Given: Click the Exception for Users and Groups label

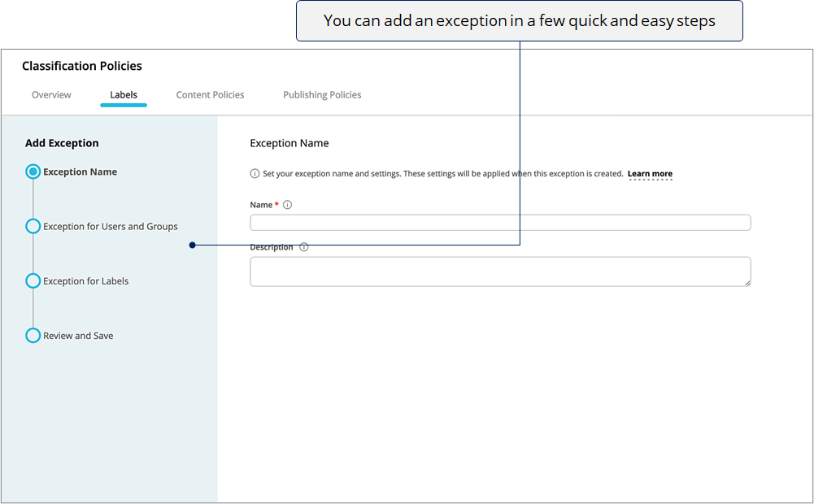Looking at the screenshot, I should pos(111,226).
